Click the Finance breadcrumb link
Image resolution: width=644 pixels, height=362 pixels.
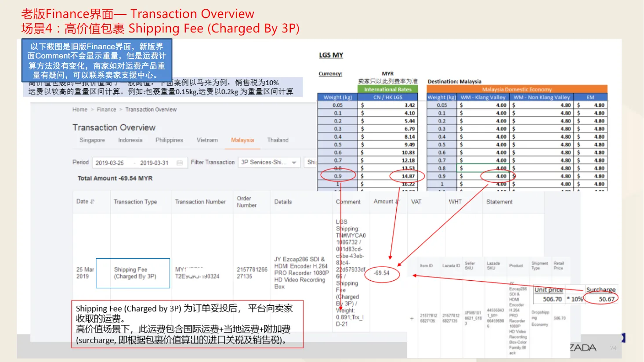click(107, 109)
